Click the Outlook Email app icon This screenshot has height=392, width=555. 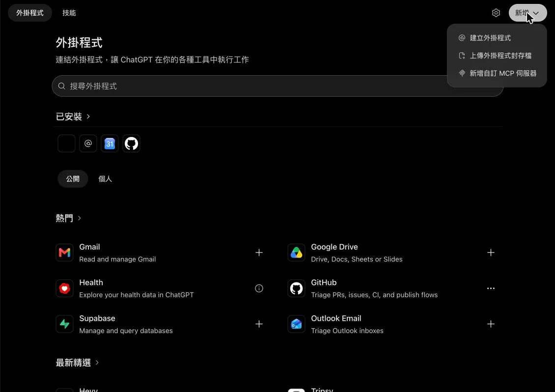click(296, 324)
